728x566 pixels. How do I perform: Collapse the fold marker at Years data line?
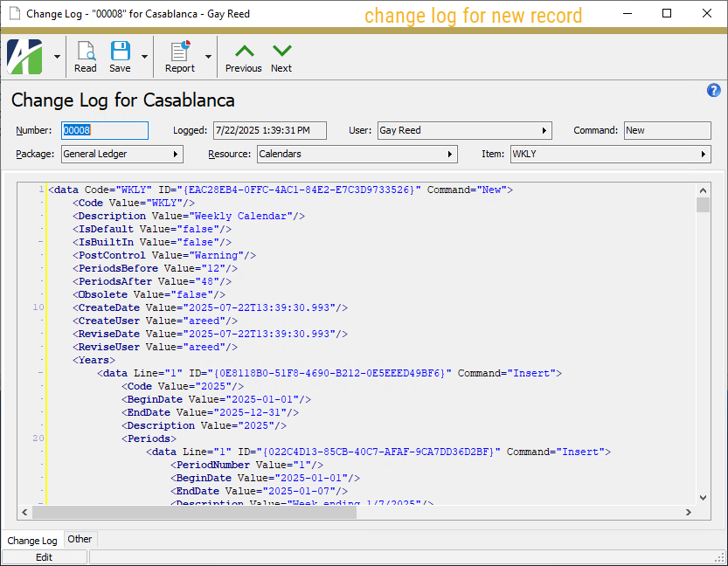coord(41,373)
